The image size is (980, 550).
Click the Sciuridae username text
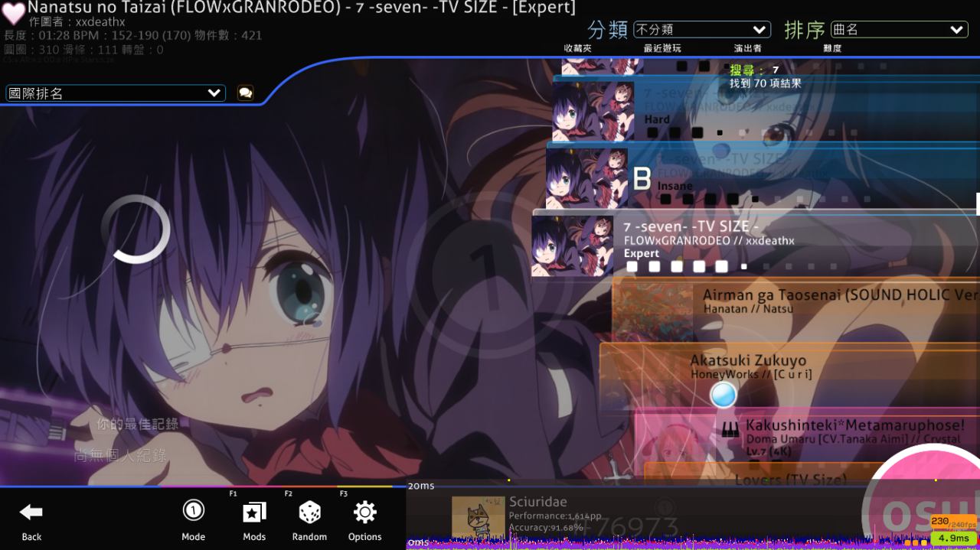538,502
